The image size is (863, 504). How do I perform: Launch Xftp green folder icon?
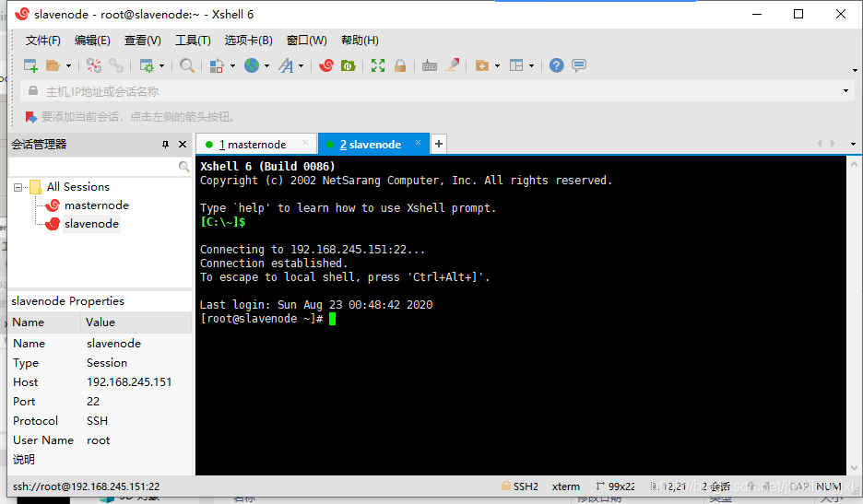point(349,66)
